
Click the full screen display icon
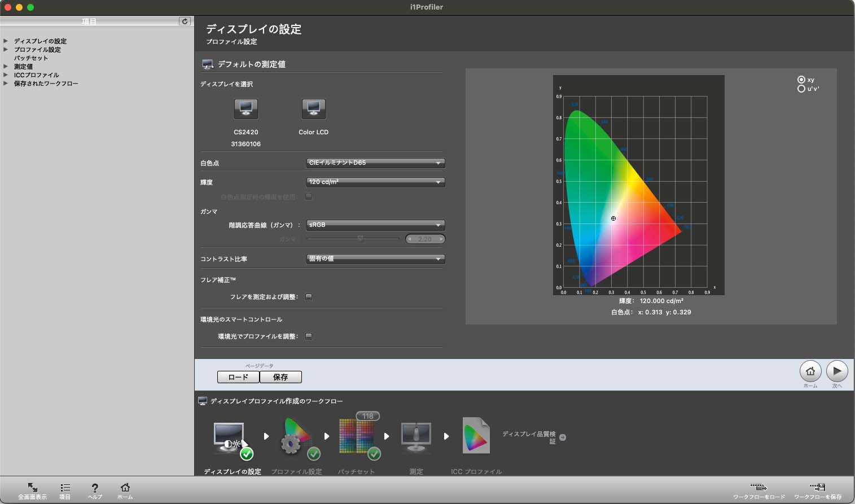pyautogui.click(x=32, y=488)
